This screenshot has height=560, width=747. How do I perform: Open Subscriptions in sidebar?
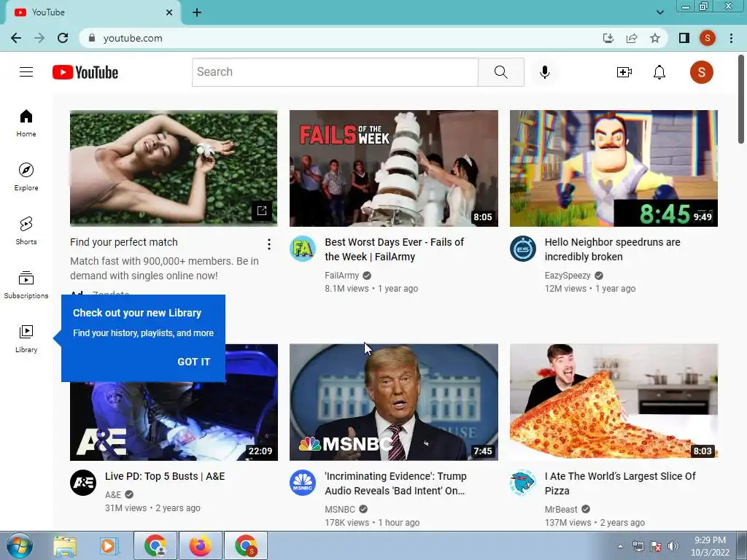pos(26,285)
